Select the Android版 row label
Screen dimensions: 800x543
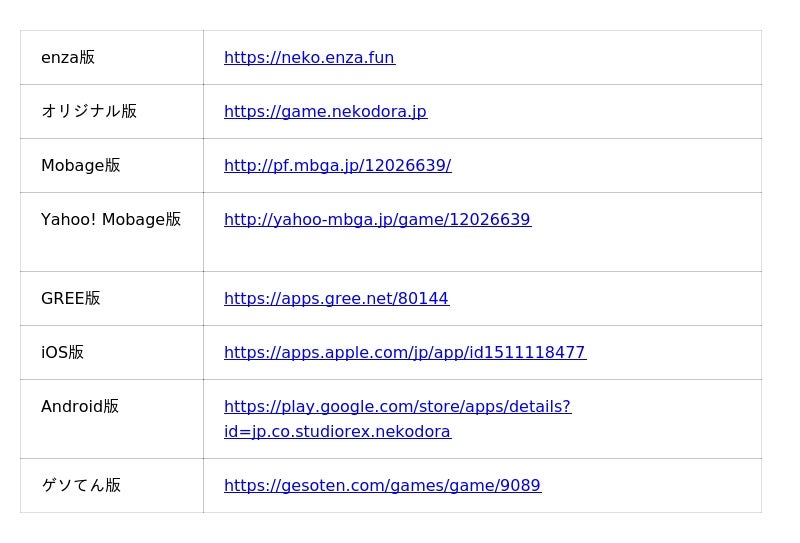[x=80, y=407]
